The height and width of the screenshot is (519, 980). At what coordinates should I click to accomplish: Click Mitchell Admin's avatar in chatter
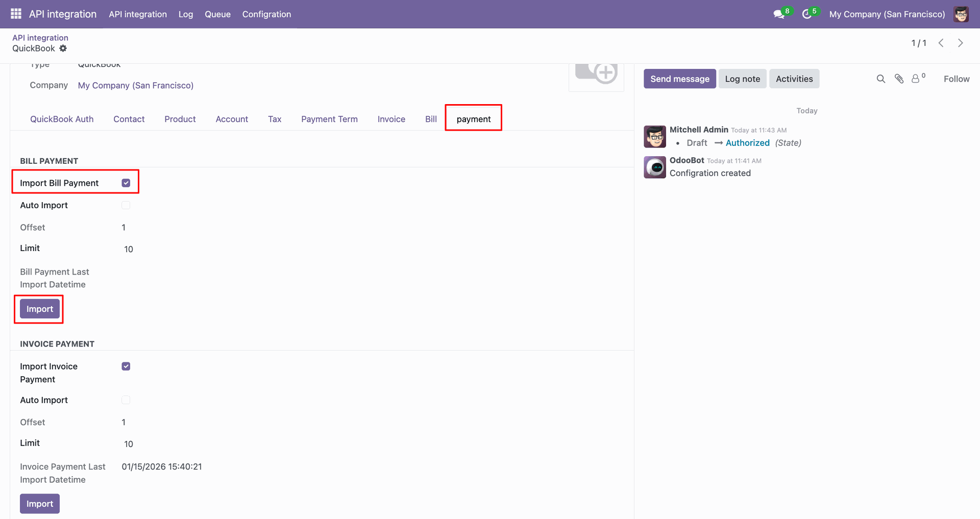655,136
